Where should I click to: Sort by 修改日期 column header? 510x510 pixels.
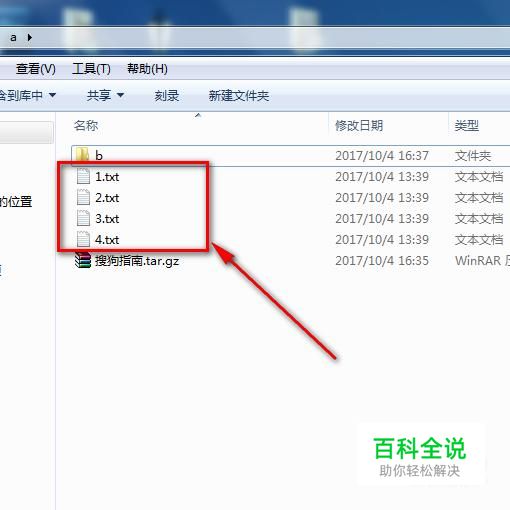point(359,126)
